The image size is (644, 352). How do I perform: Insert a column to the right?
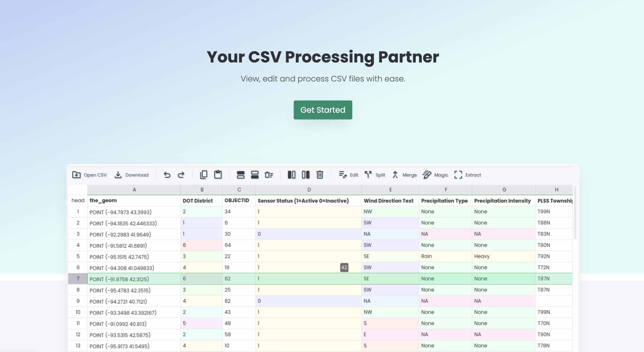pos(305,175)
